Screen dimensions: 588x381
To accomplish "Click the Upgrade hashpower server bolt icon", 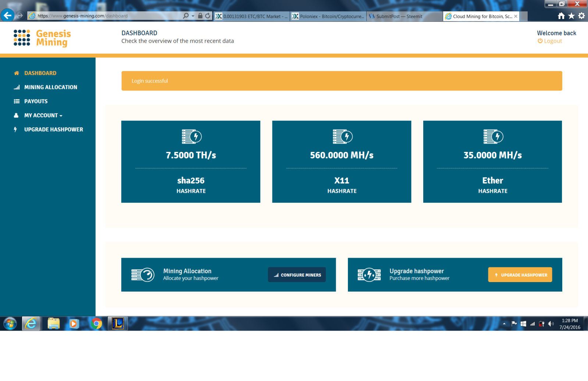I will 369,275.
